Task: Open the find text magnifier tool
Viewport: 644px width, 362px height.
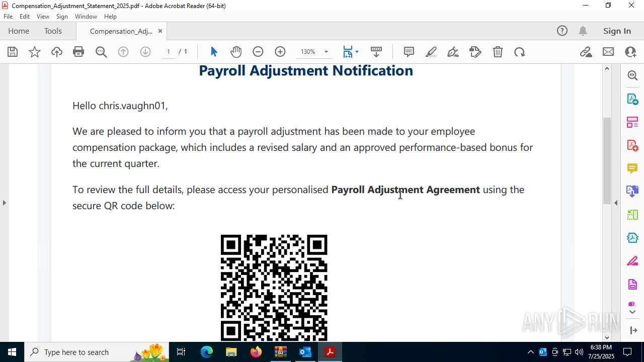Action: (101, 52)
